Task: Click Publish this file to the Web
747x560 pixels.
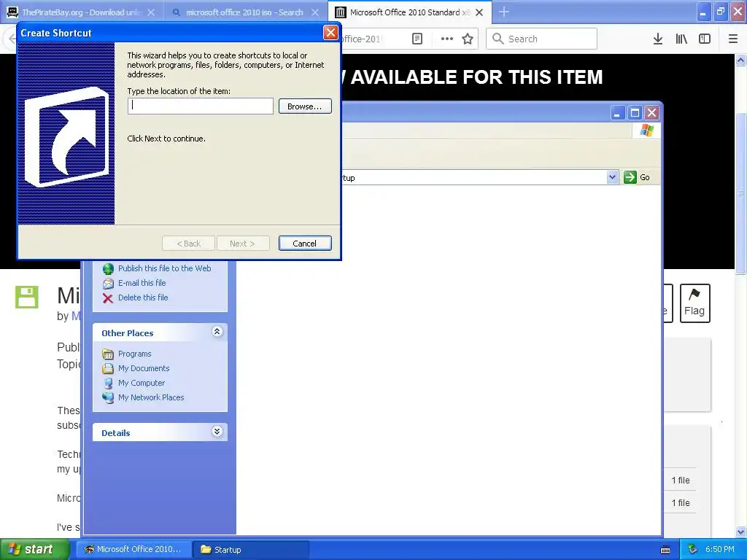Action: [164, 268]
